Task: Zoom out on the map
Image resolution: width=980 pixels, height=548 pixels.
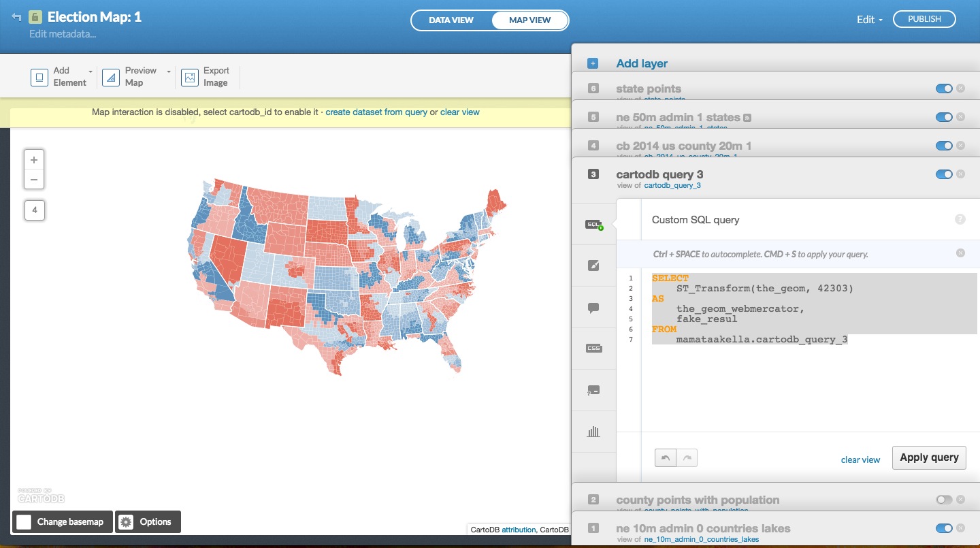Action: pos(34,180)
